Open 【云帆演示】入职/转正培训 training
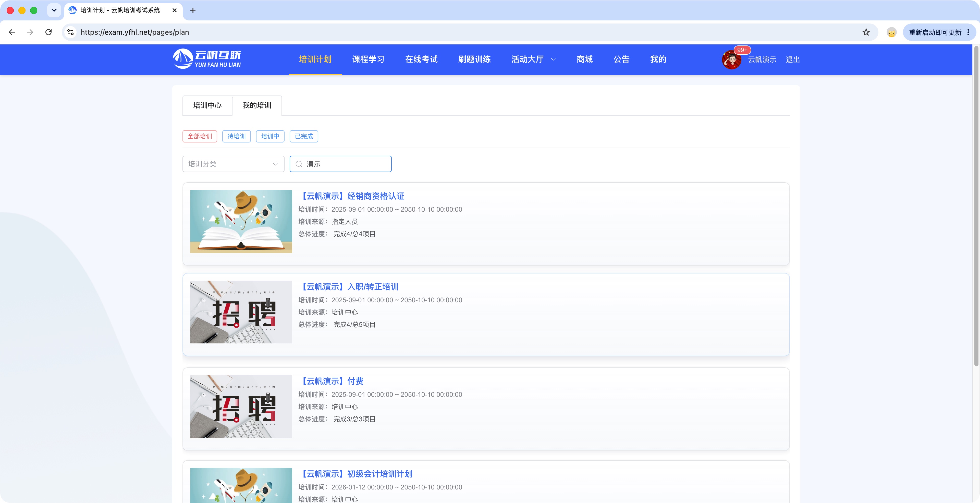This screenshot has height=503, width=980. pos(349,286)
